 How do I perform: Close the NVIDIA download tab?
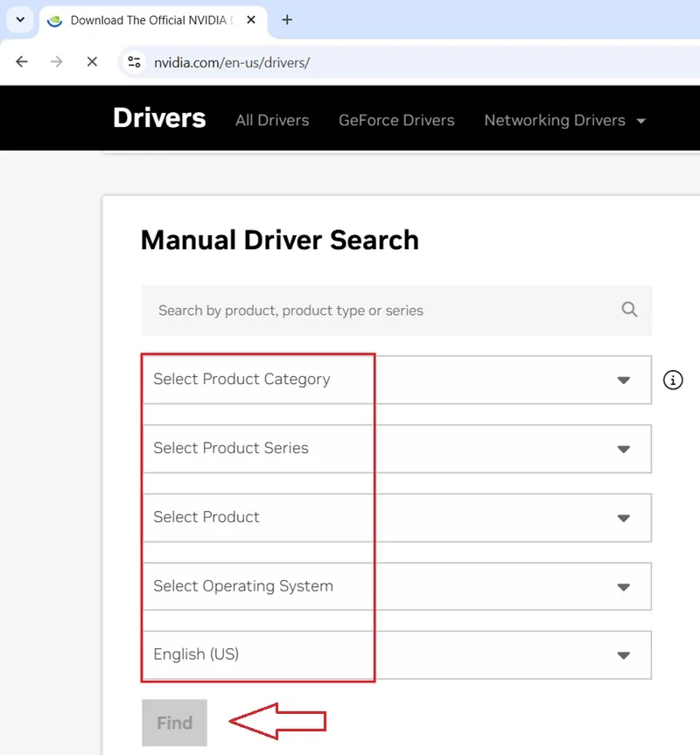pyautogui.click(x=251, y=20)
